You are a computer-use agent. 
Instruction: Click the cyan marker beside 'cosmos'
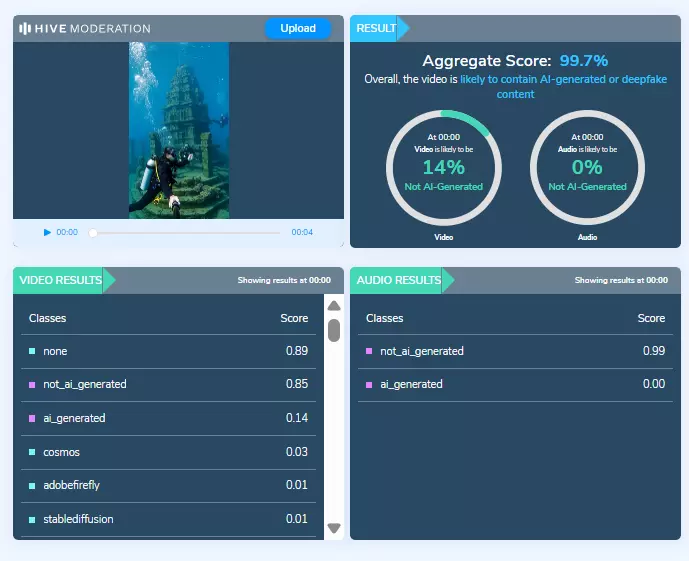(32, 452)
